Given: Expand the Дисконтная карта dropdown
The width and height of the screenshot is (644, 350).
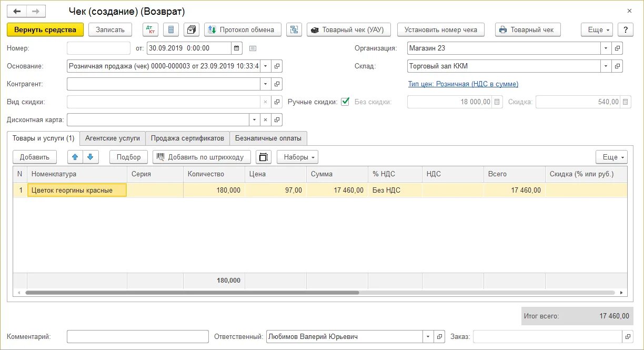Looking at the screenshot, I should tap(254, 119).
